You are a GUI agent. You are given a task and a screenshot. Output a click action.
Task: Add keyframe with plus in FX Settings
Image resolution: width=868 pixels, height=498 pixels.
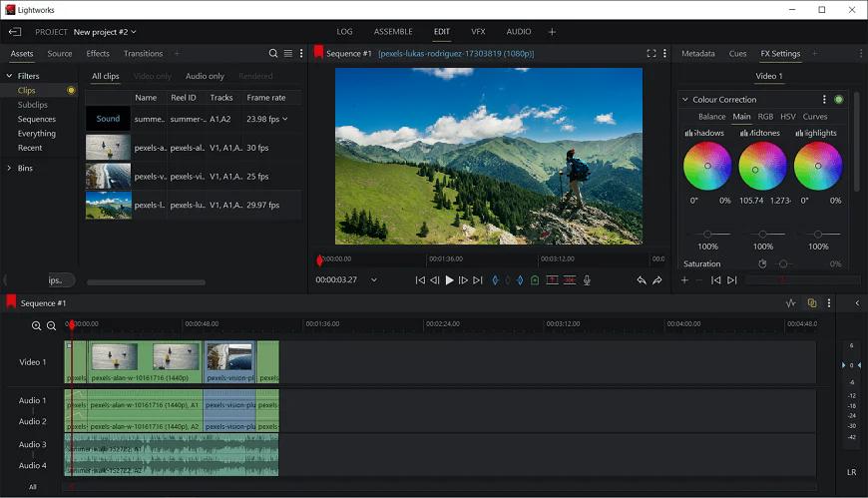coord(684,280)
